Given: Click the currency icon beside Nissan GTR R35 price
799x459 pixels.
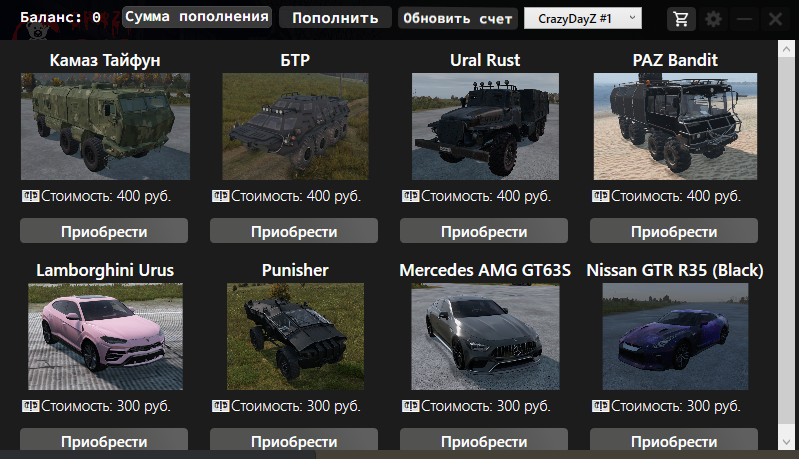Looking at the screenshot, I should pyautogui.click(x=601, y=406).
